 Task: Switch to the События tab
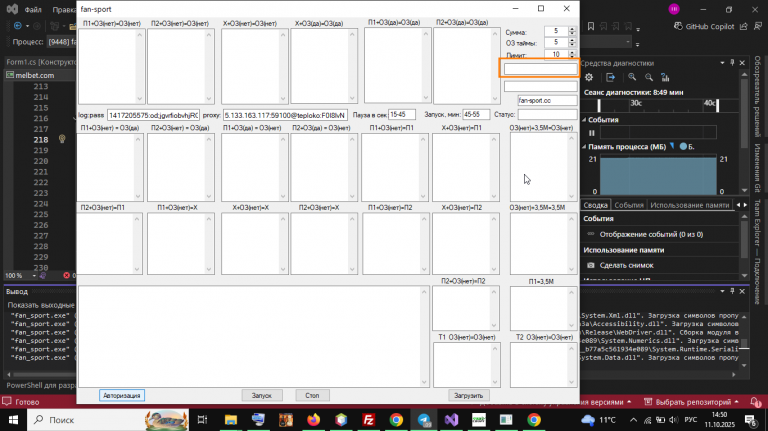pyautogui.click(x=629, y=205)
